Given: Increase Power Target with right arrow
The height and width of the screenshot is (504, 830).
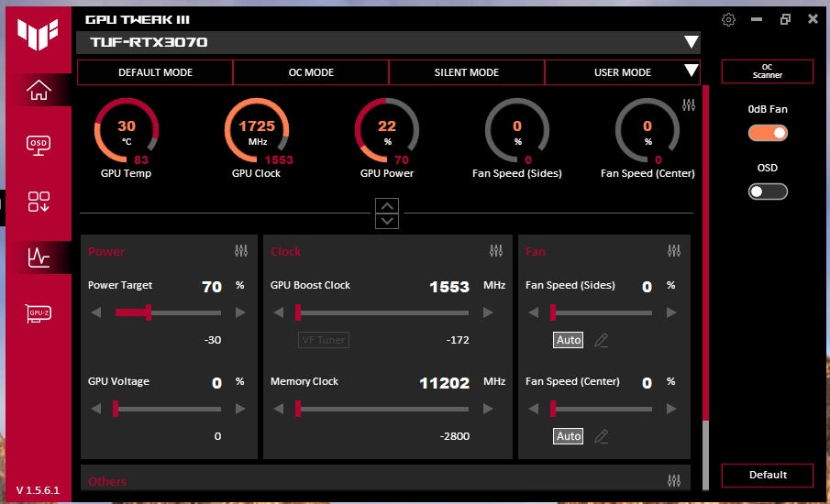Looking at the screenshot, I should pos(240,312).
